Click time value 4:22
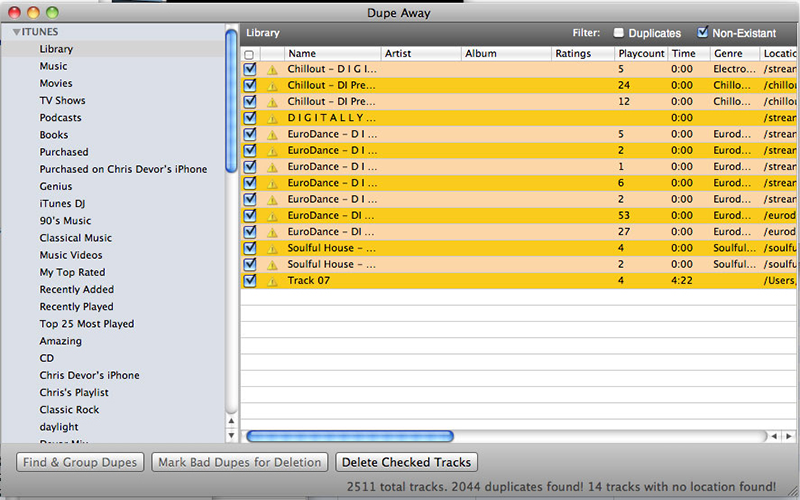800x500 pixels. click(682, 281)
